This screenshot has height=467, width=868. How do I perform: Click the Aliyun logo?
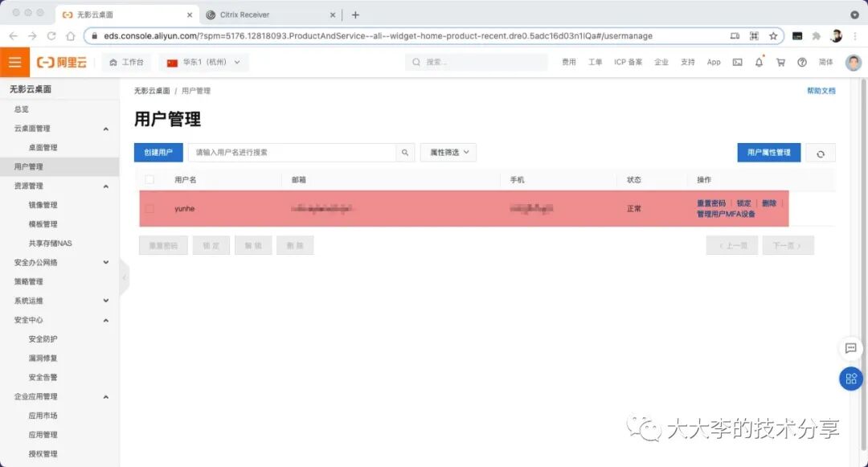(62, 62)
